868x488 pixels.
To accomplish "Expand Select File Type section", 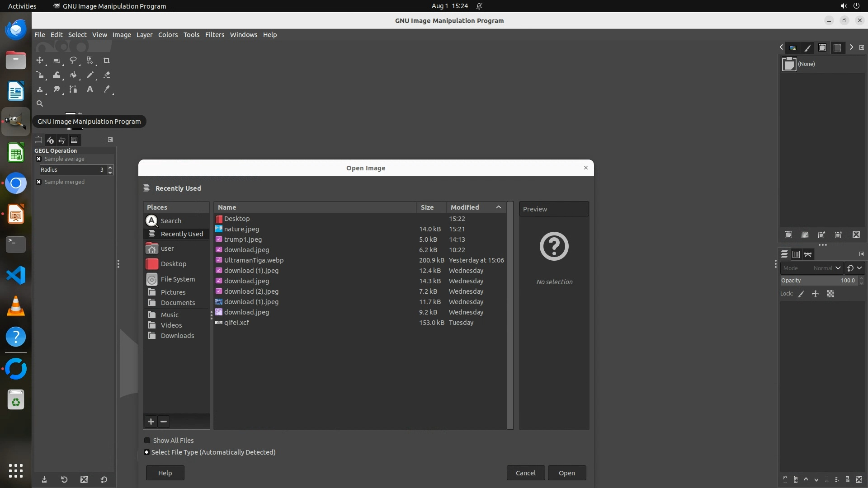I will pyautogui.click(x=146, y=452).
